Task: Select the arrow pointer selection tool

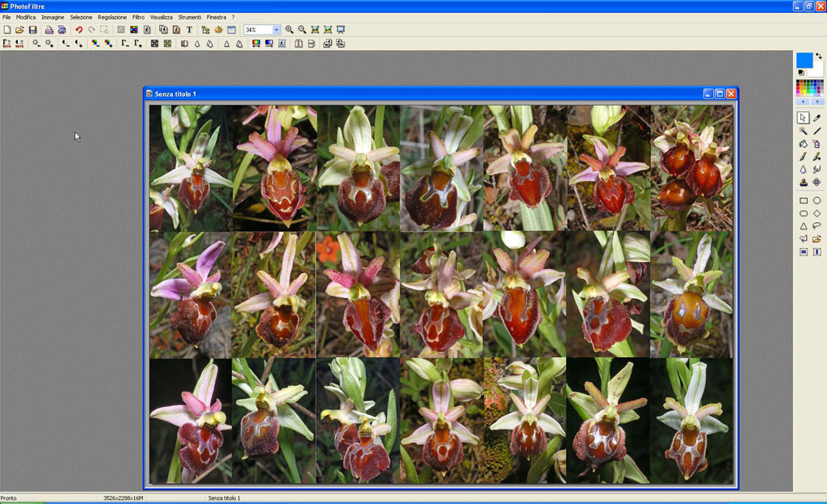Action: coord(803,118)
